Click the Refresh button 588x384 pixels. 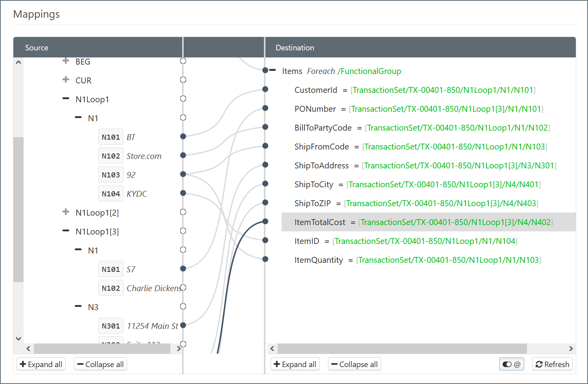552,364
